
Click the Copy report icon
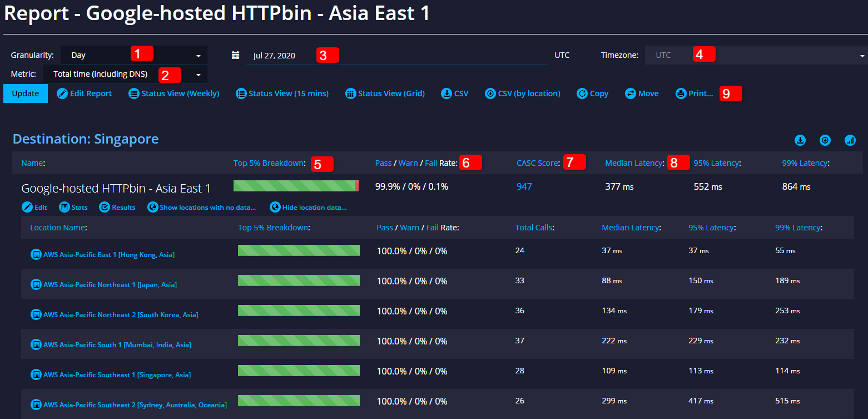click(582, 93)
